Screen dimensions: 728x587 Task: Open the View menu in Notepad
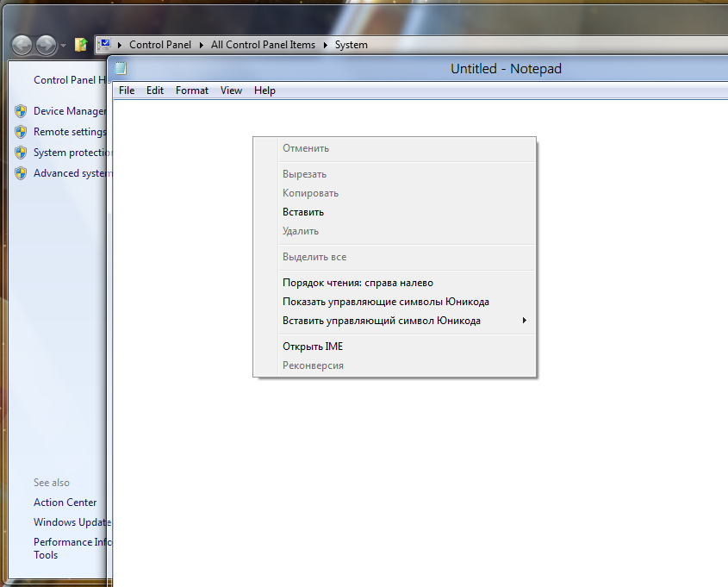pos(231,91)
